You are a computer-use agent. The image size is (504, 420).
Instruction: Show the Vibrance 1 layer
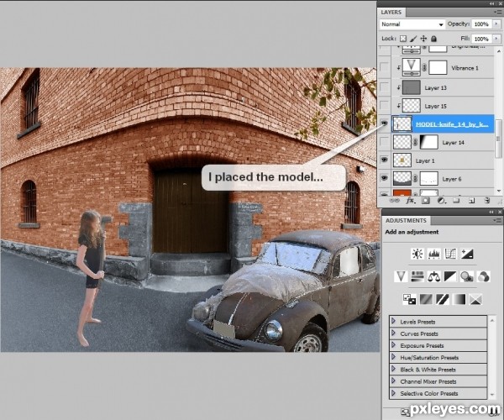coord(384,67)
